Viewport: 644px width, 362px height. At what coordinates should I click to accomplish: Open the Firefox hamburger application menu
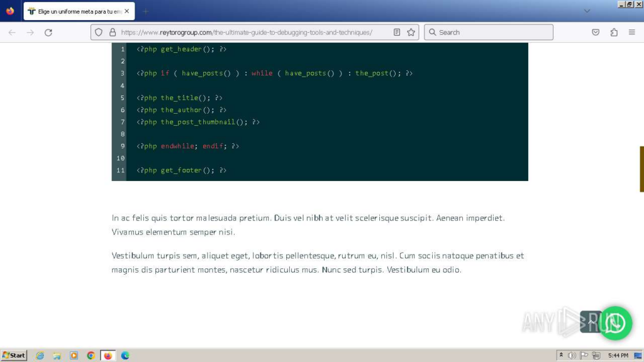tap(632, 33)
